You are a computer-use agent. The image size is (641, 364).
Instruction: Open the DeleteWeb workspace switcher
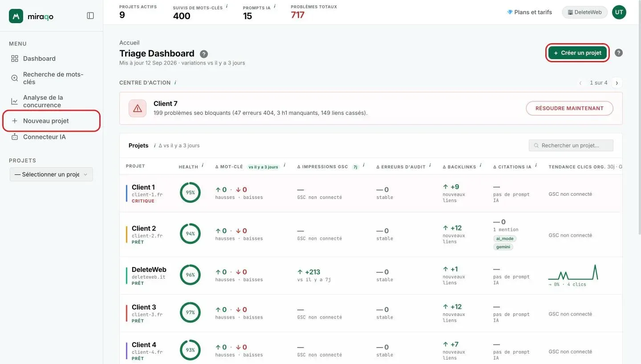584,12
